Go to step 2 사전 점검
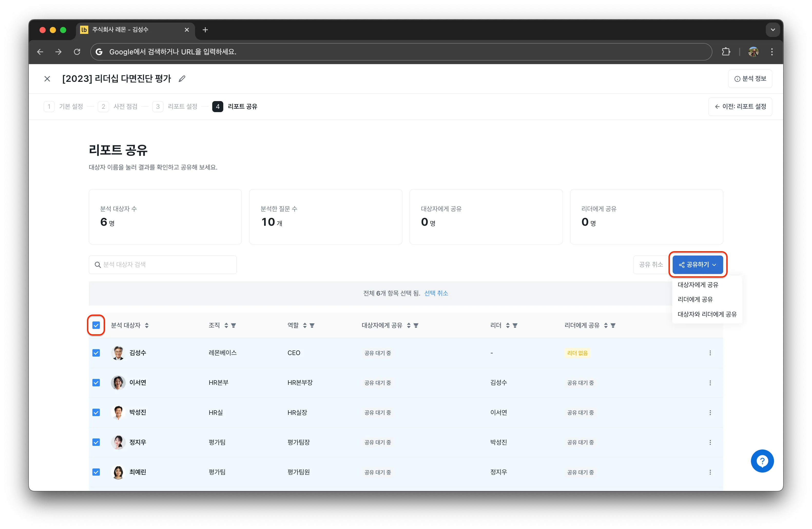This screenshot has height=529, width=812. click(118, 106)
